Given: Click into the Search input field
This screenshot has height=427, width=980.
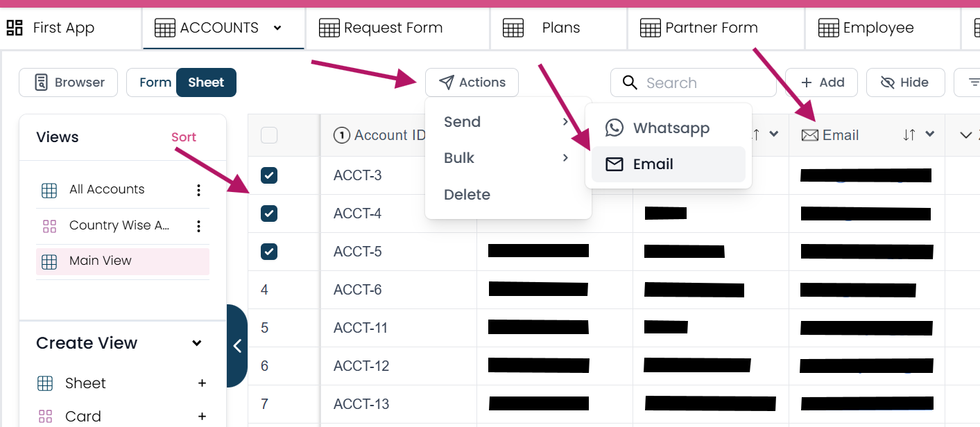Looking at the screenshot, I should [704, 83].
